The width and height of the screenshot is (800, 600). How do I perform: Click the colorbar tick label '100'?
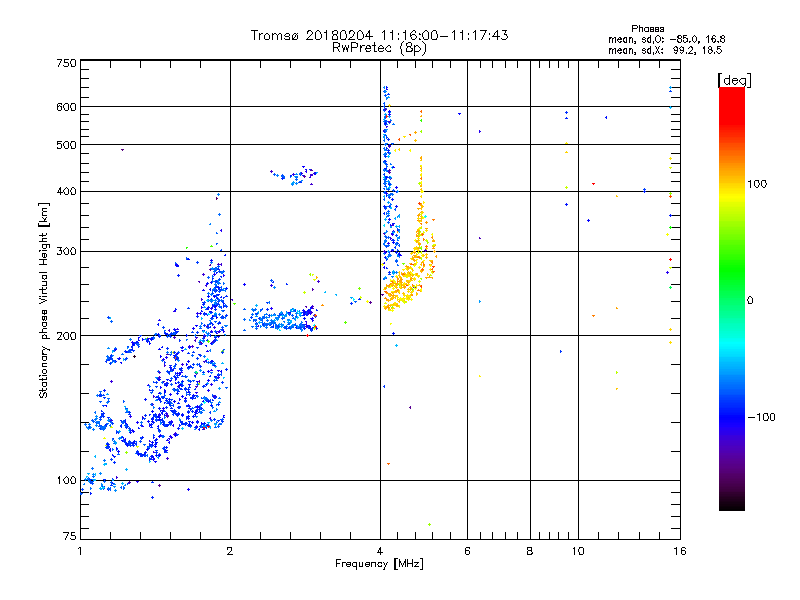point(757,184)
